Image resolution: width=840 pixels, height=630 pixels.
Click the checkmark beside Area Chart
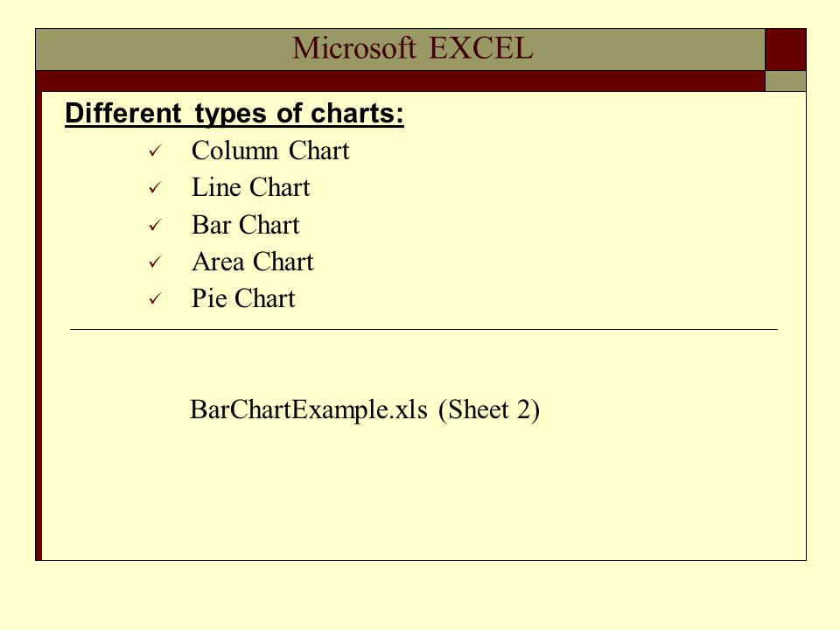click(155, 262)
